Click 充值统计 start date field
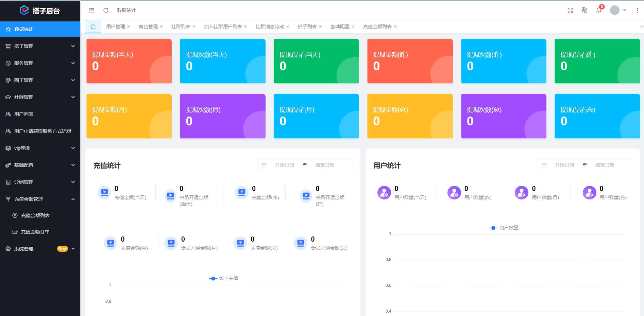Viewport: 644px width, 316px height. 284,165
